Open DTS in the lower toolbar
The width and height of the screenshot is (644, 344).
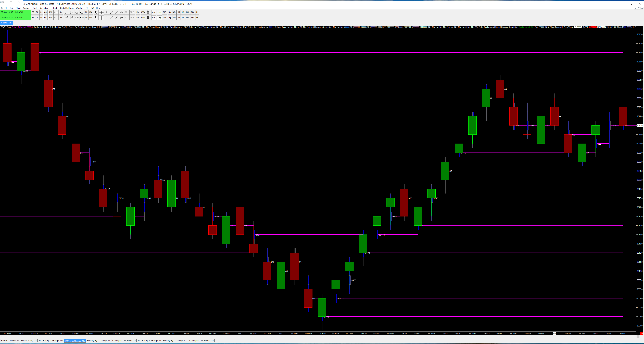51,18
